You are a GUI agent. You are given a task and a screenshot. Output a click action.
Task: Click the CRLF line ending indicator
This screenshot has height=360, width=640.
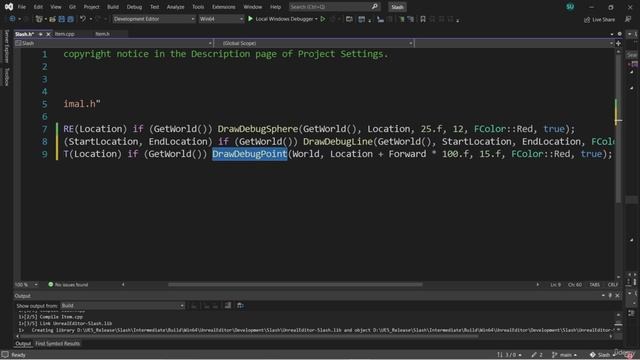coord(613,285)
